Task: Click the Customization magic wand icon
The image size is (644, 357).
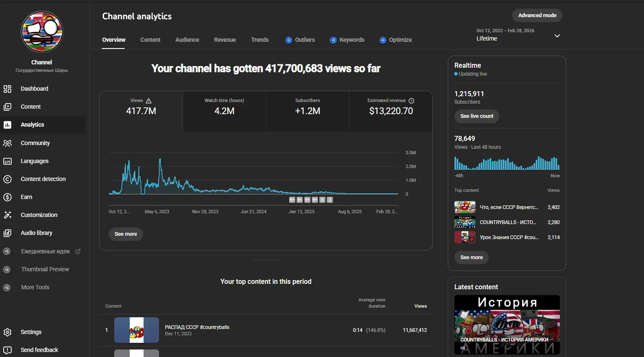Action: coord(8,215)
